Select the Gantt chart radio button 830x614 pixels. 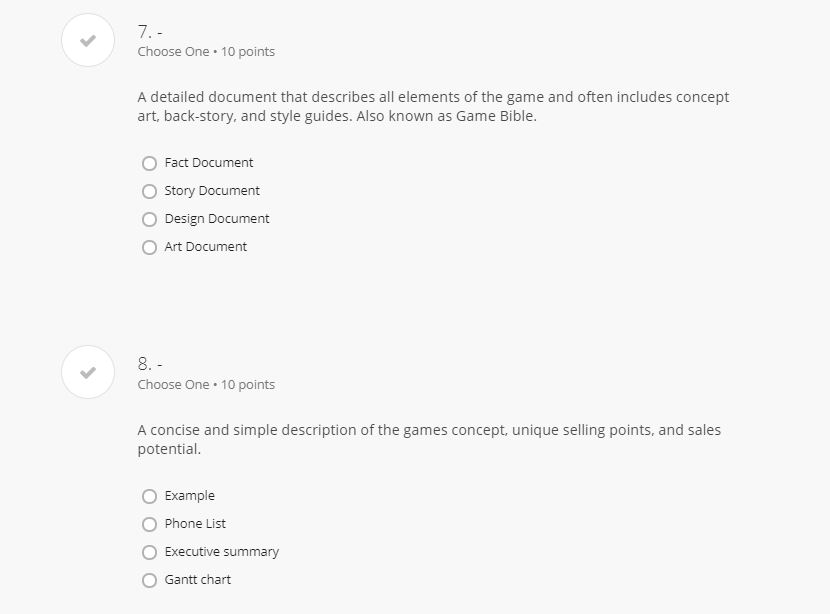pyautogui.click(x=150, y=580)
